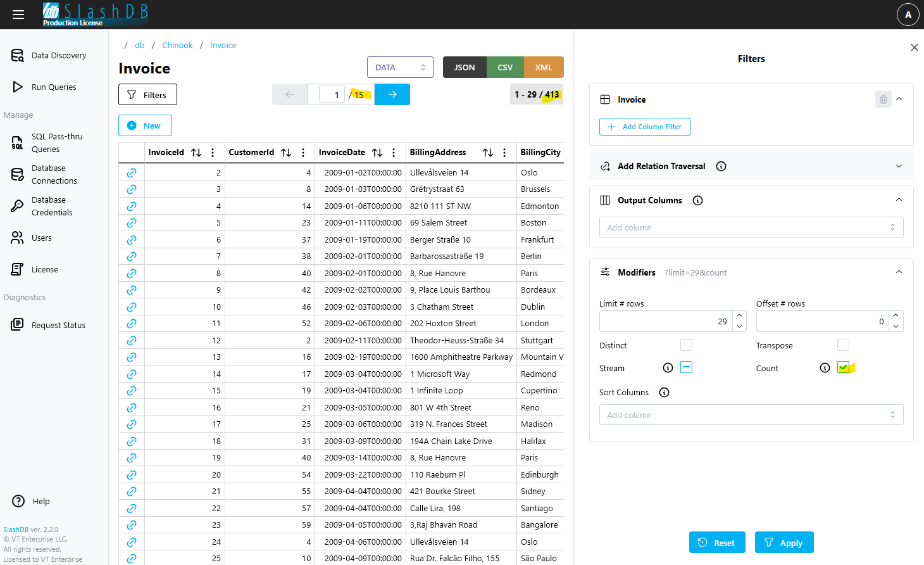Open Sort Columns add column dropdown
924x565 pixels.
tap(751, 415)
